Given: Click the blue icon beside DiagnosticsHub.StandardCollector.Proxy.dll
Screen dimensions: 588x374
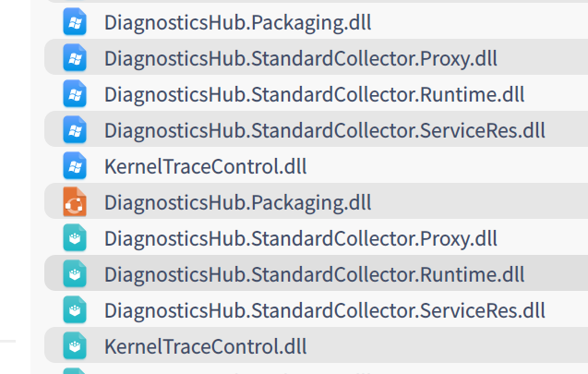Looking at the screenshot, I should click(74, 58).
